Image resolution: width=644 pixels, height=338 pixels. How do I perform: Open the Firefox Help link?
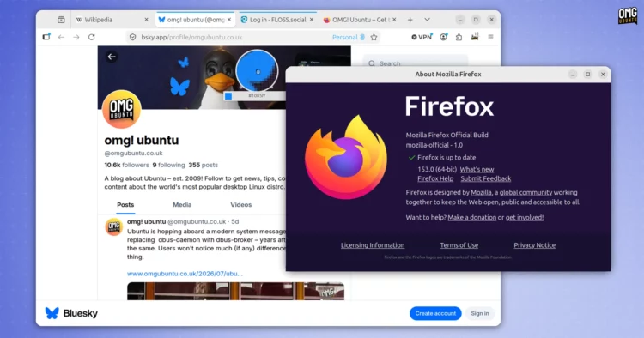(x=435, y=178)
